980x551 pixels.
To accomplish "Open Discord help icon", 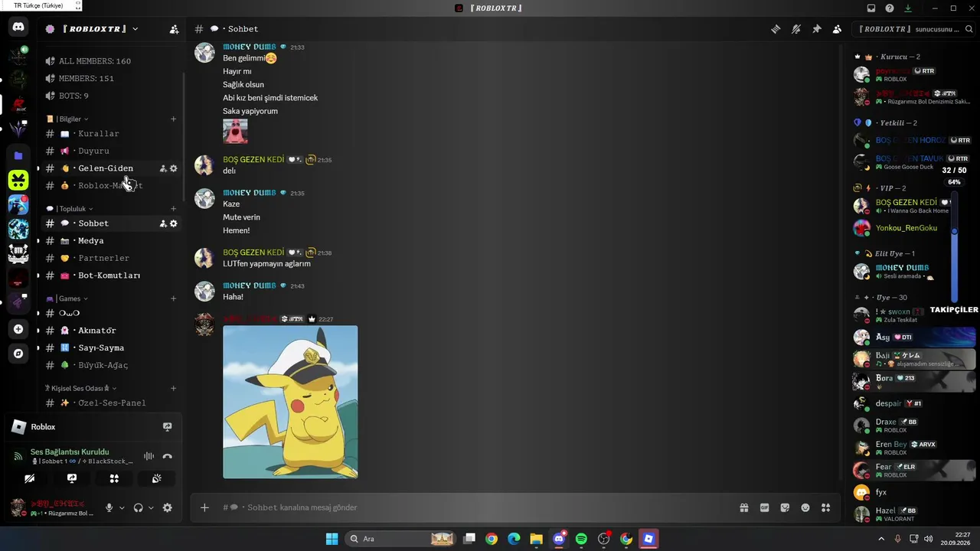I will click(890, 8).
